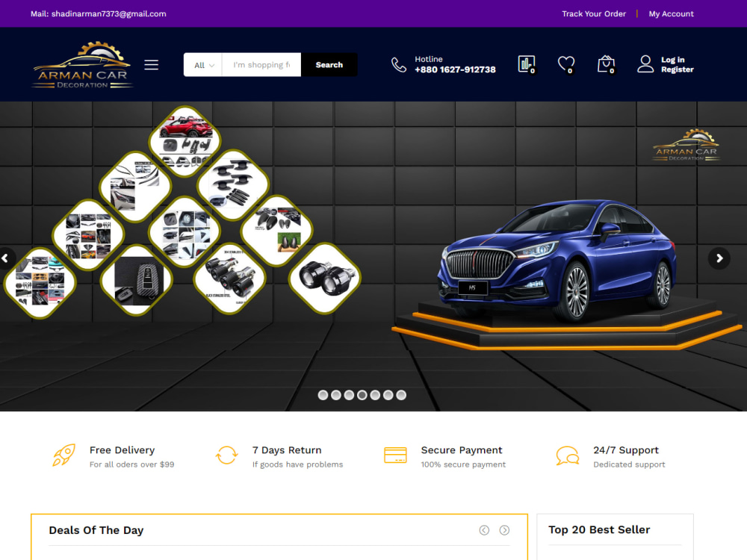The image size is (747, 560).
Task: Click the mail address shadinarman7373@gmail.com
Action: [x=108, y=13]
